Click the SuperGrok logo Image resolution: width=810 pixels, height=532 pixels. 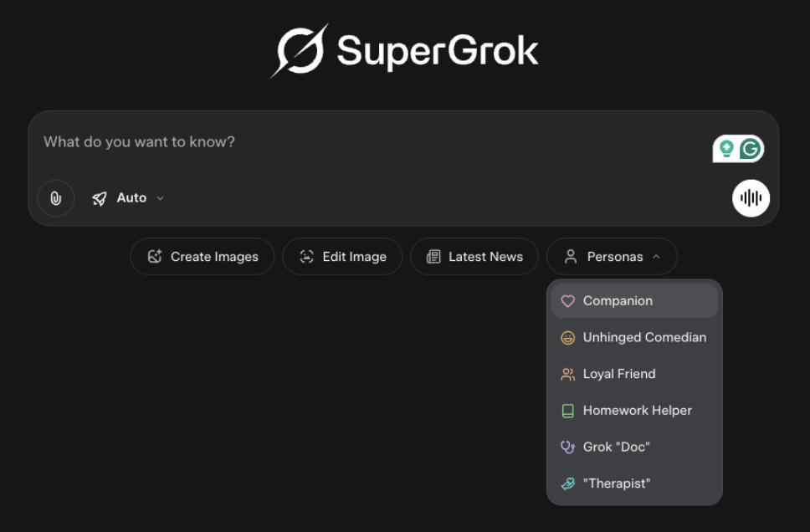(x=404, y=51)
